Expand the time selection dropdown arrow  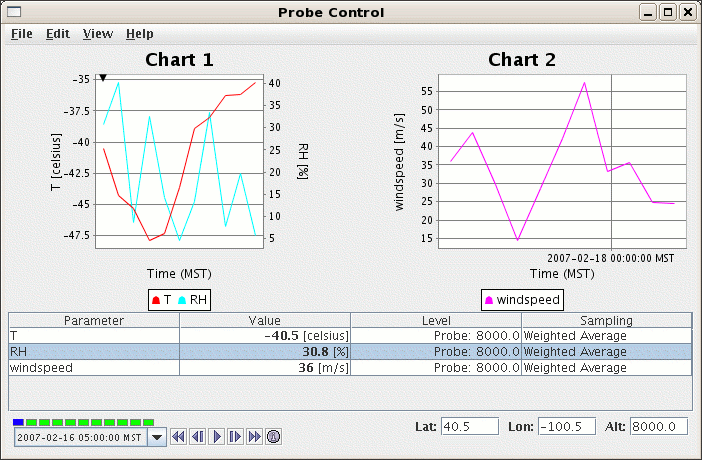tap(157, 437)
